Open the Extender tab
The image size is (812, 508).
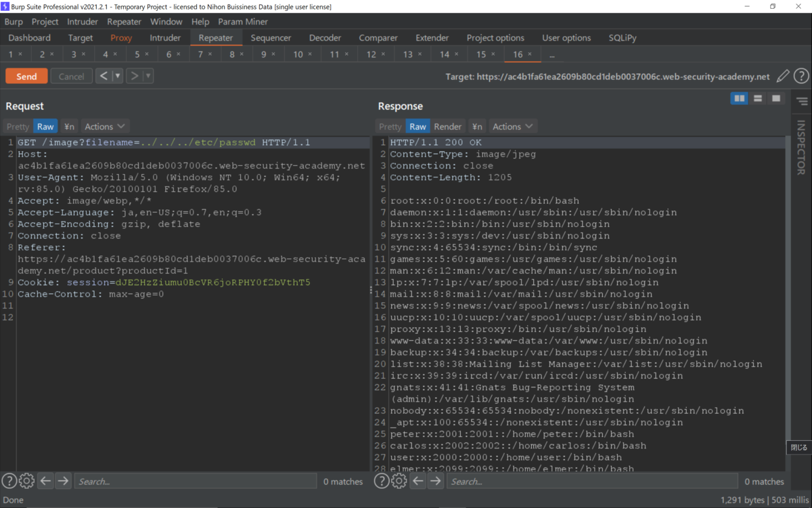[x=432, y=38]
